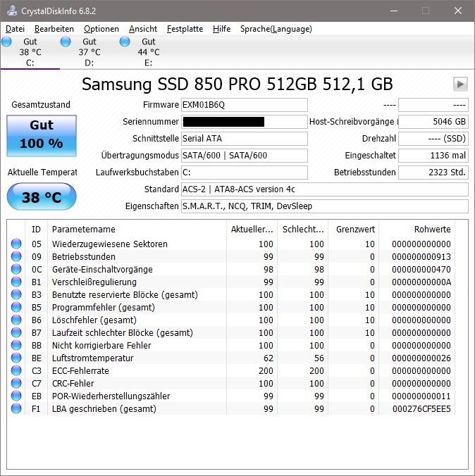Open the Bearbeiten menu
Viewport: 475px width, 476px height.
pos(54,29)
